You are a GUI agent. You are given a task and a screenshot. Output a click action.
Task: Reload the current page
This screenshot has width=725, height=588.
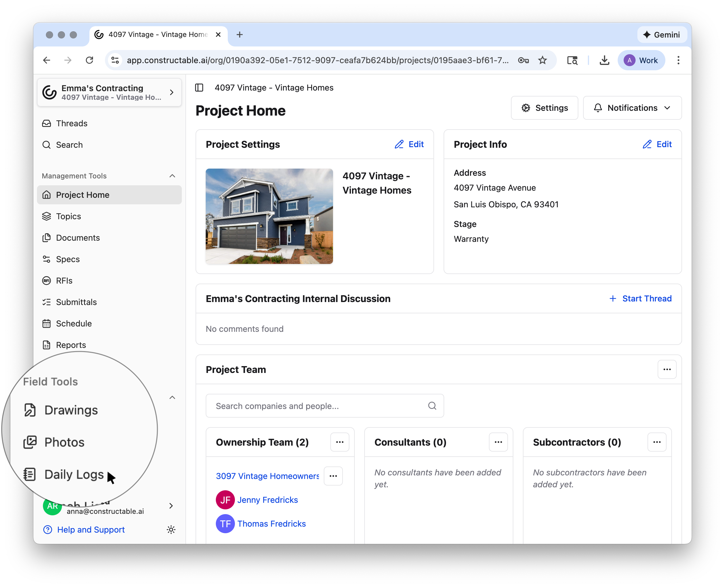[89, 60]
